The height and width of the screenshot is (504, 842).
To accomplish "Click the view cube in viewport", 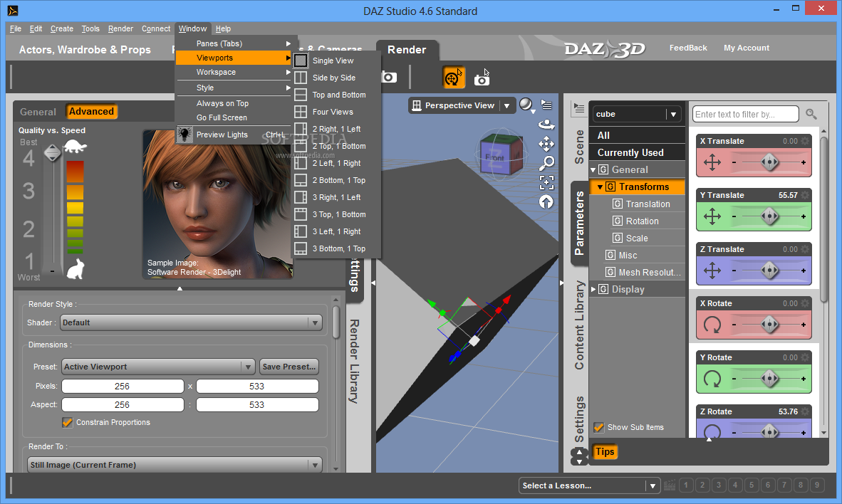I will [x=500, y=154].
